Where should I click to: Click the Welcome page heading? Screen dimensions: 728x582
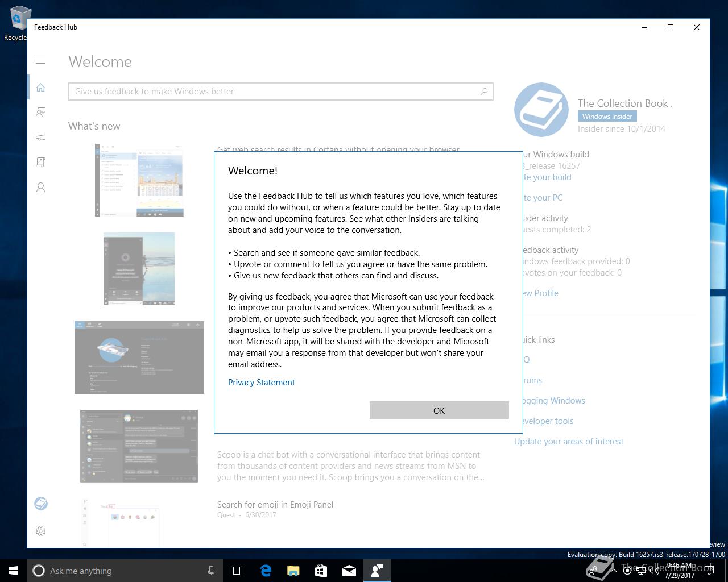click(x=100, y=61)
